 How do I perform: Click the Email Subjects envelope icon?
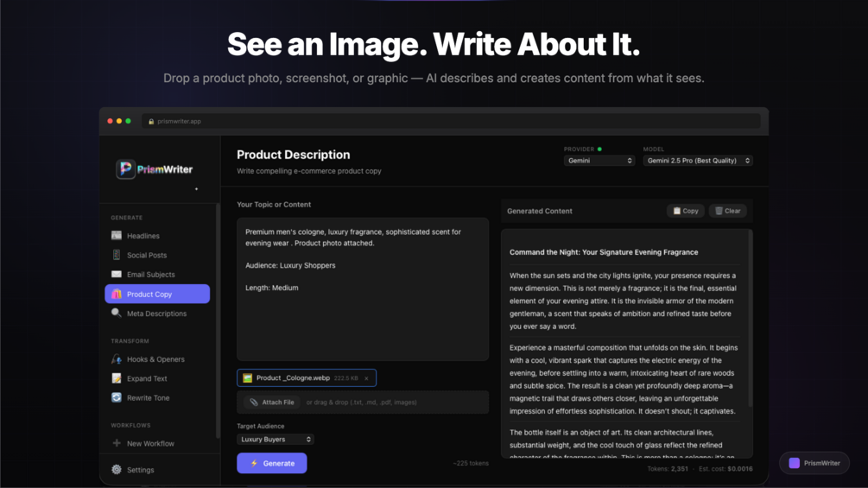pos(117,274)
